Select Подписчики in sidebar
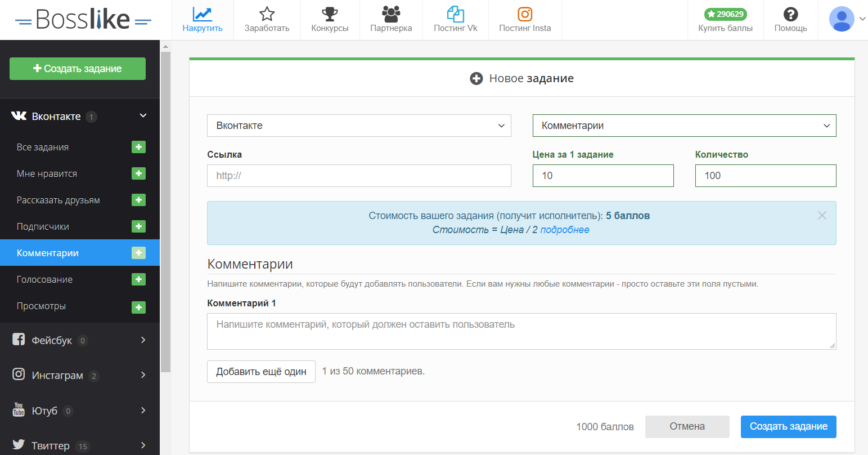Image resolution: width=868 pixels, height=455 pixels. click(x=43, y=226)
